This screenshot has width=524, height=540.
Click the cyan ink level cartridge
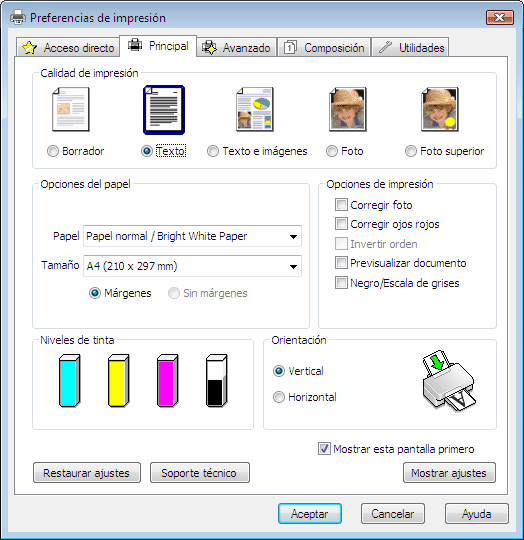point(70,381)
